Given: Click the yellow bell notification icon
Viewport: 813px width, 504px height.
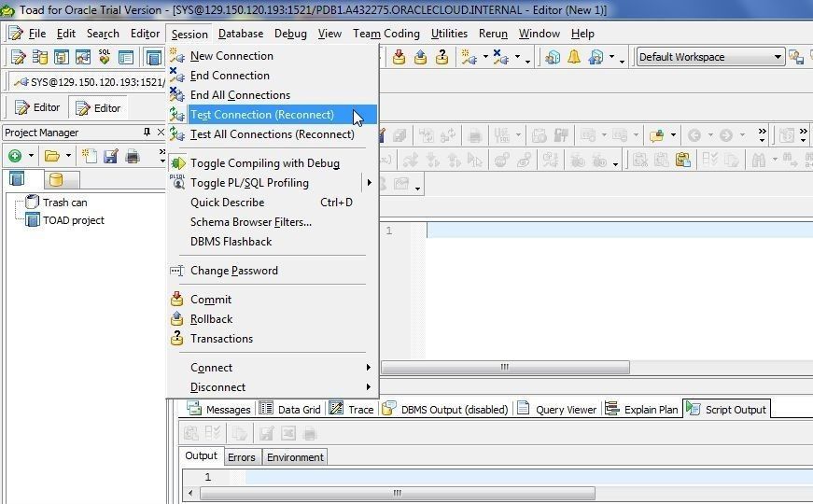Looking at the screenshot, I should (574, 57).
